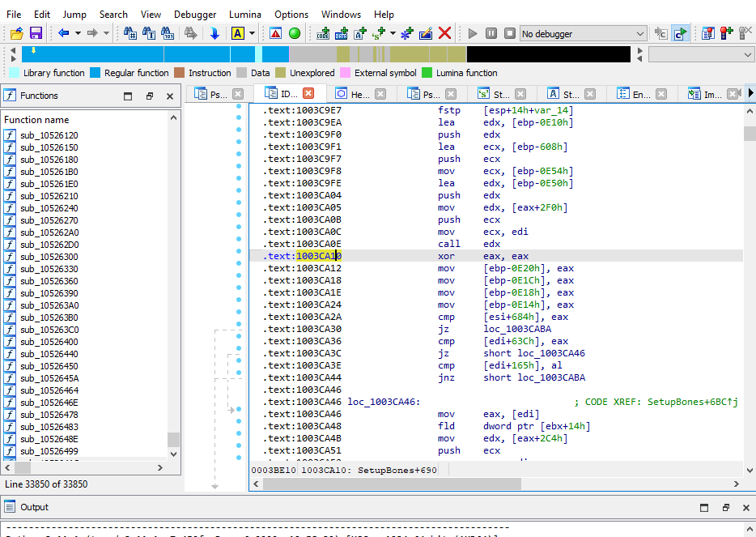Open the Search menu
The height and width of the screenshot is (537, 756).
pos(113,15)
